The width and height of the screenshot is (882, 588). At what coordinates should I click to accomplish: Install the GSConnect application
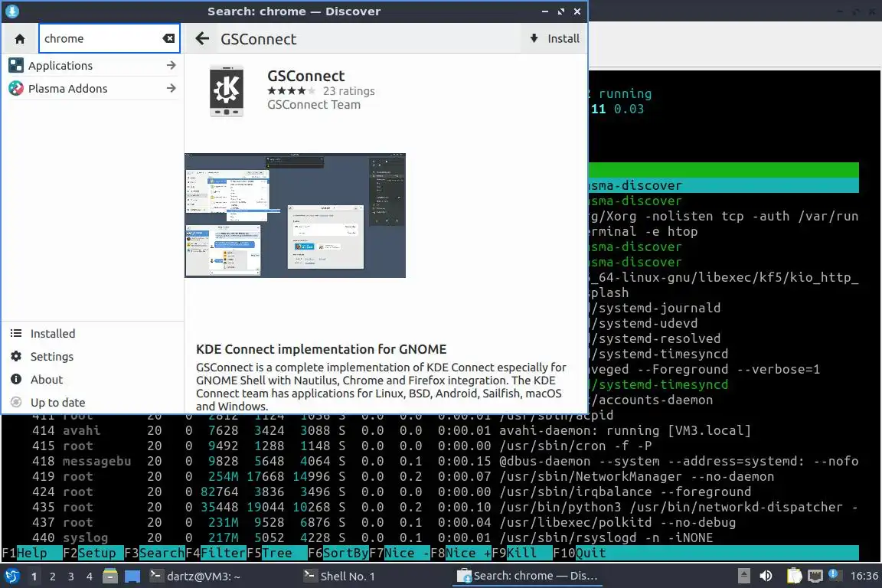[554, 38]
